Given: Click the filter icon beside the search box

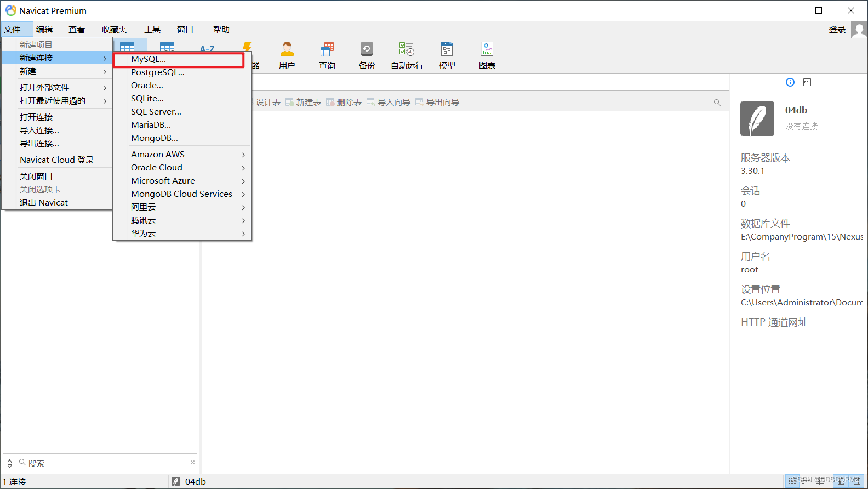Looking at the screenshot, I should (9, 464).
